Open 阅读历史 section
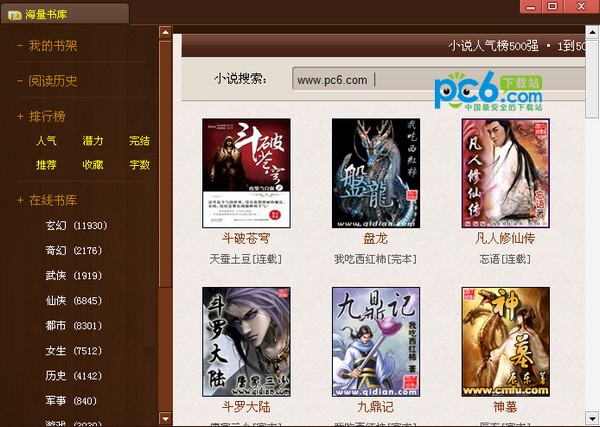The height and width of the screenshot is (427, 600). 47,81
